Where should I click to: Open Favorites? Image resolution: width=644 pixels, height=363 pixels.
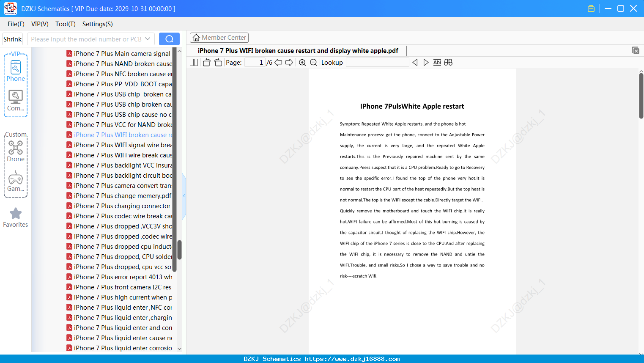16,217
